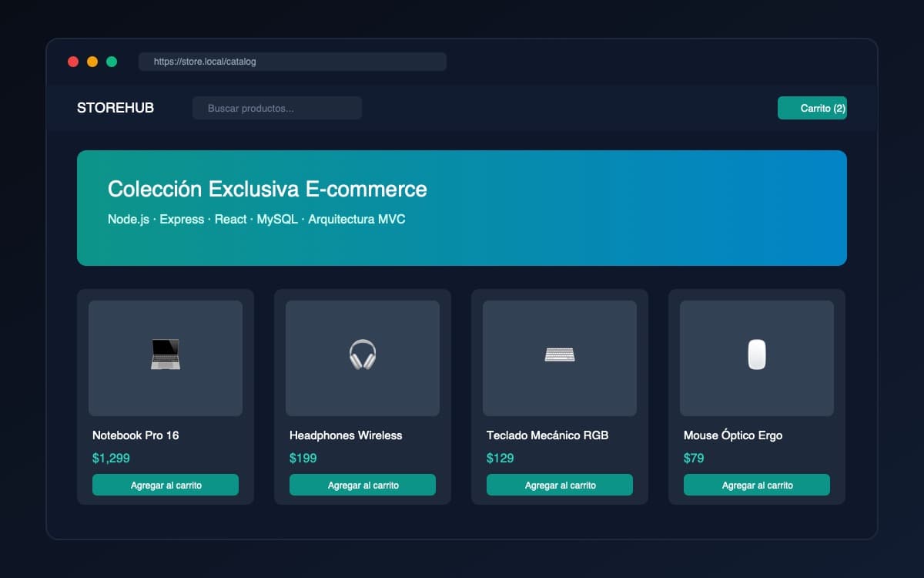The width and height of the screenshot is (924, 578).
Task: Open the Carrito (2) cart button
Action: (812, 108)
